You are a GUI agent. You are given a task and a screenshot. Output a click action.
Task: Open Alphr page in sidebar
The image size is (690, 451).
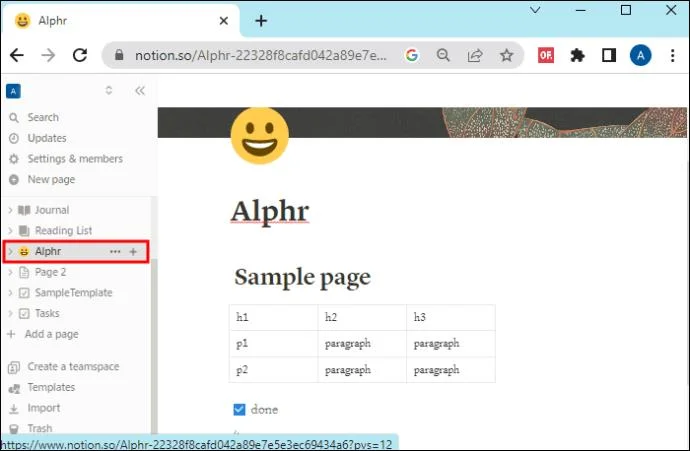click(48, 252)
